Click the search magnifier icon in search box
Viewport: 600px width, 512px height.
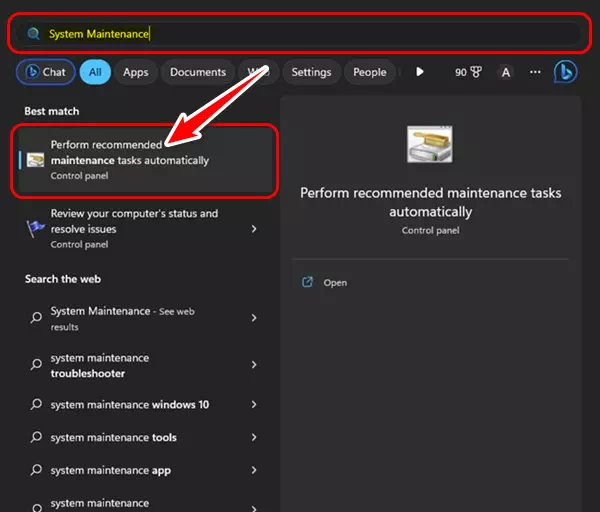pos(33,34)
